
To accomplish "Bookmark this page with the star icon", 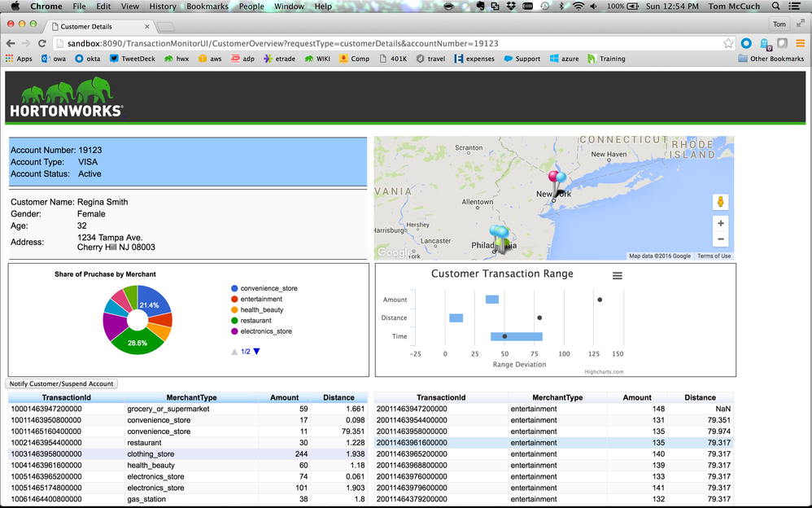I will (x=728, y=43).
